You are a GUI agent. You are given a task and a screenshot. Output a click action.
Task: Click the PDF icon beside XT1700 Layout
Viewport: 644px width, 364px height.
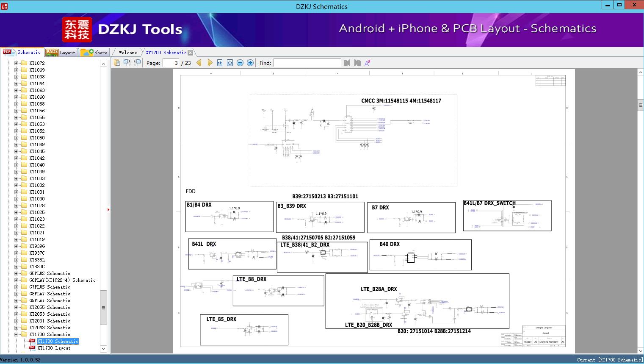pos(32,348)
